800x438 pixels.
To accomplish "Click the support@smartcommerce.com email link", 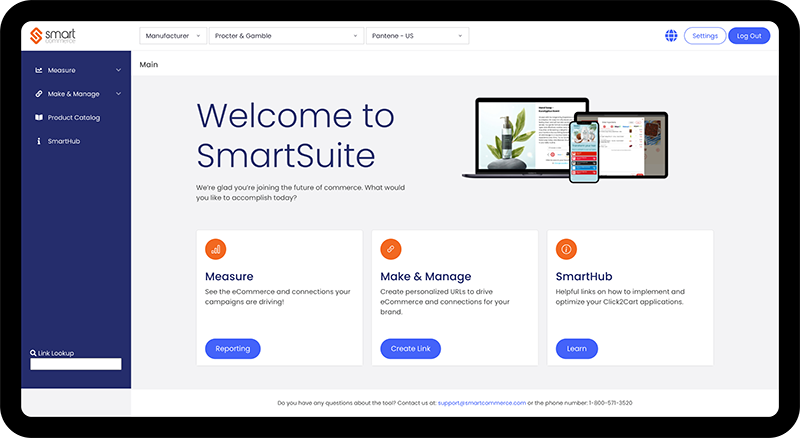I will pyautogui.click(x=482, y=403).
